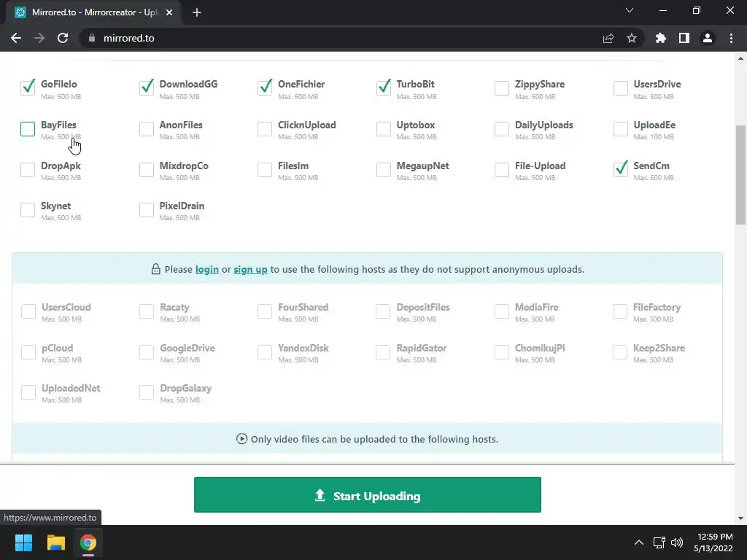The image size is (747, 560).
Task: Click the Chrome taskbar icon
Action: point(88,542)
